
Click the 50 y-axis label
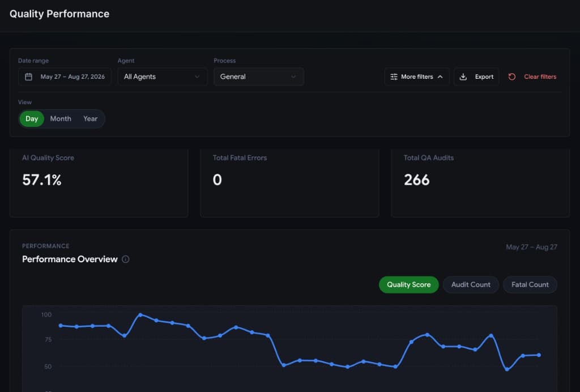click(48, 367)
